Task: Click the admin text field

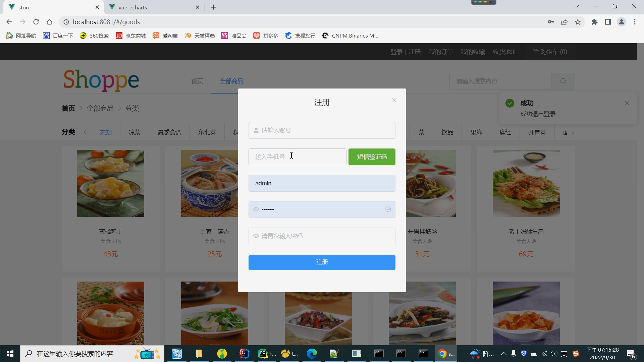Action: pyautogui.click(x=322, y=183)
